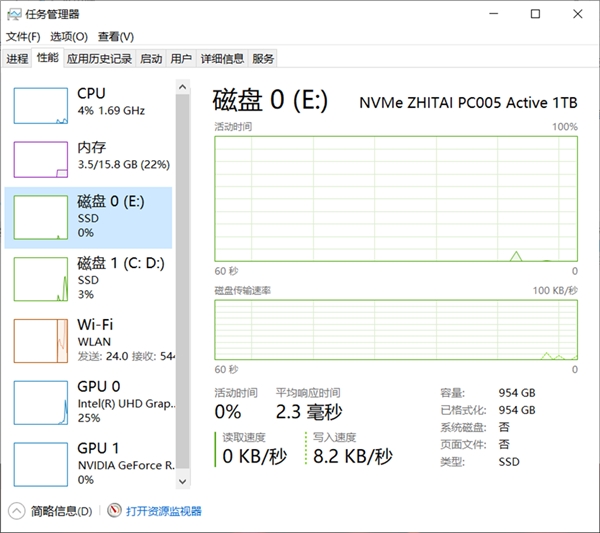Select the 磁盘 0 (E:) graph thumbnail
This screenshot has height=533, width=600.
[x=41, y=217]
